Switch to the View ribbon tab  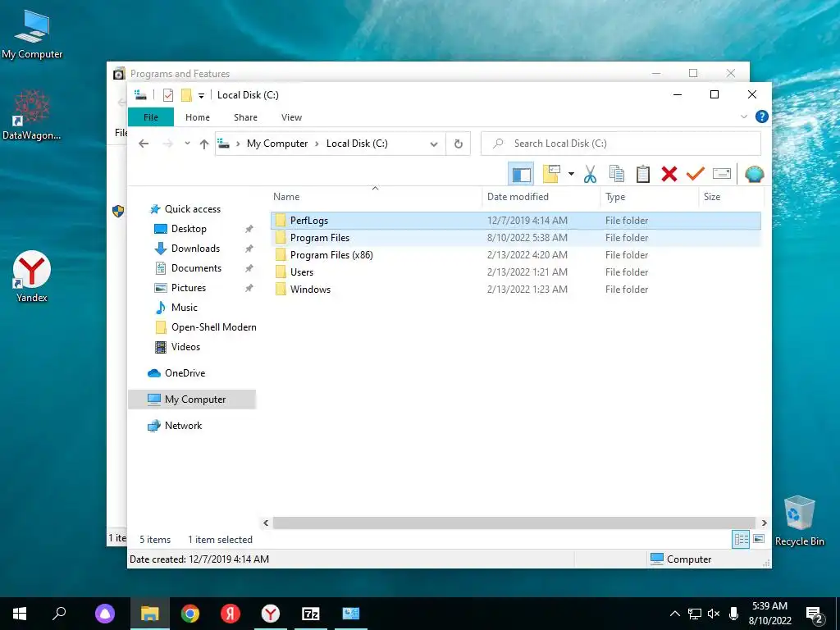291,117
